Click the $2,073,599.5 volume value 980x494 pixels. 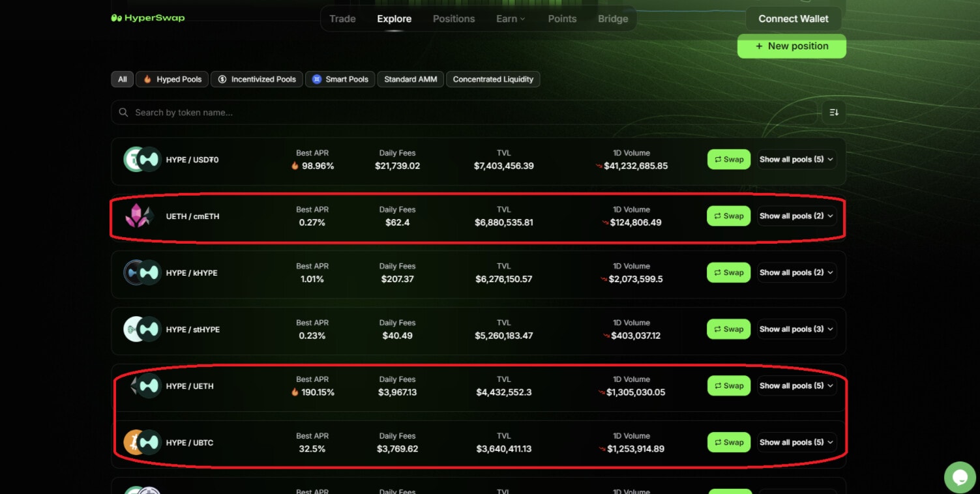636,279
